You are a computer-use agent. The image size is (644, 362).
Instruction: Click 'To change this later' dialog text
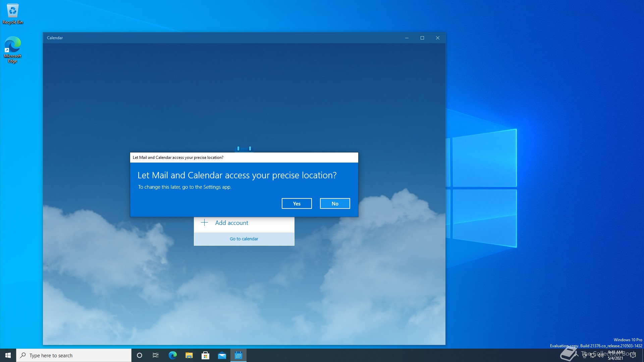(x=185, y=187)
